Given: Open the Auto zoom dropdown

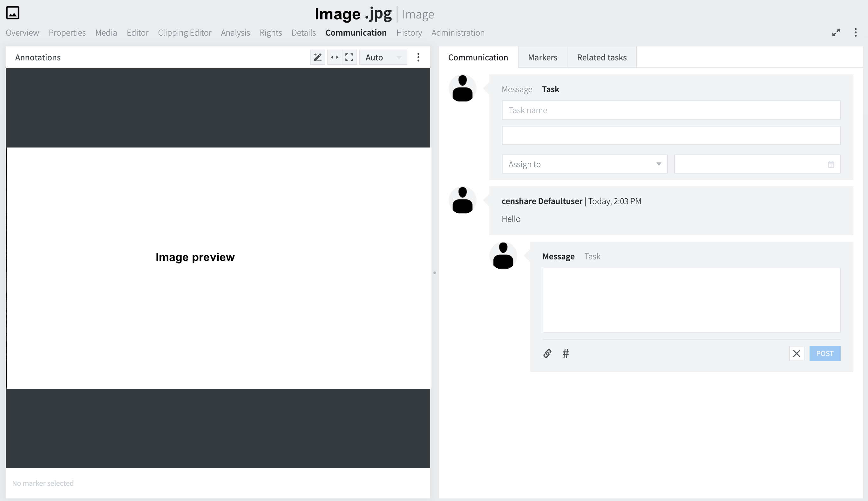Looking at the screenshot, I should pos(383,57).
